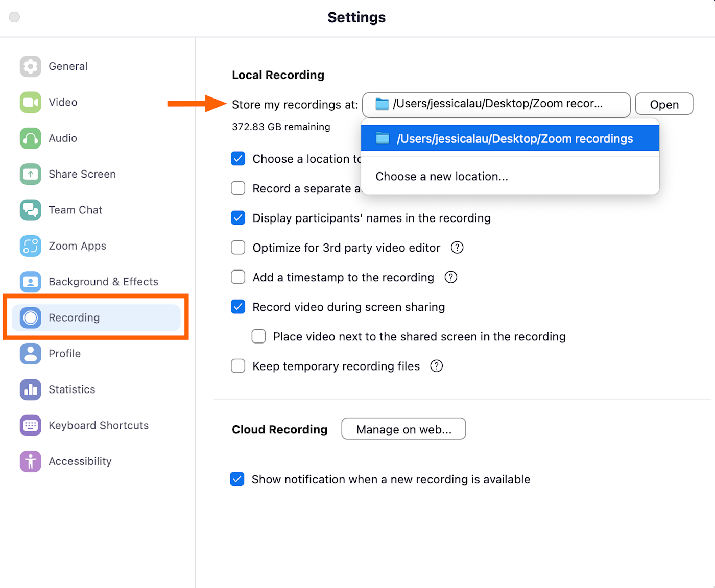Open Zoom Apps settings

tap(96, 246)
